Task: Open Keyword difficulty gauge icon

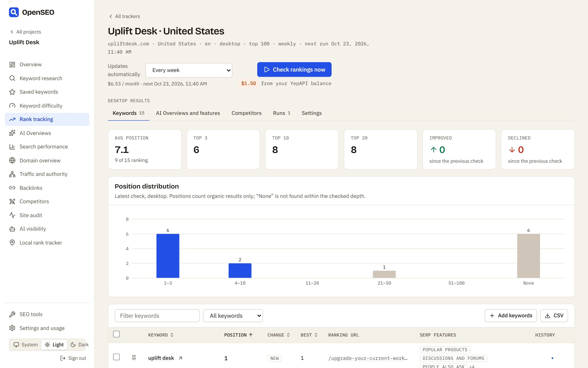Action: 12,106
